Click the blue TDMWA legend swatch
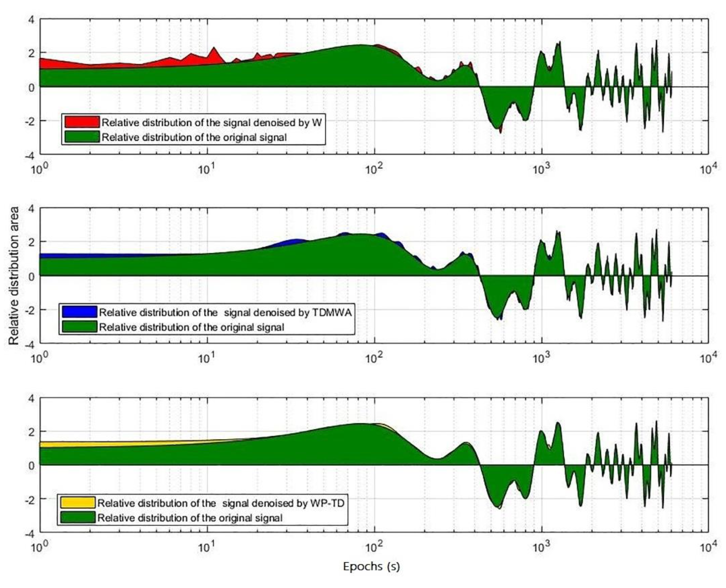726x588 pixels. coord(79,312)
